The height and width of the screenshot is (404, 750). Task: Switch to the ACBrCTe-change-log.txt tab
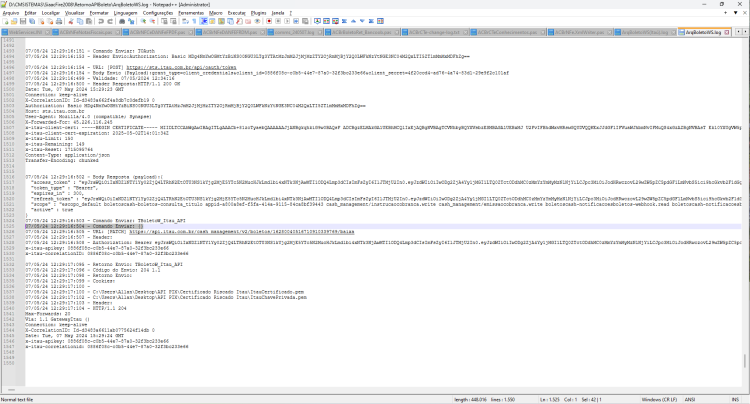433,32
